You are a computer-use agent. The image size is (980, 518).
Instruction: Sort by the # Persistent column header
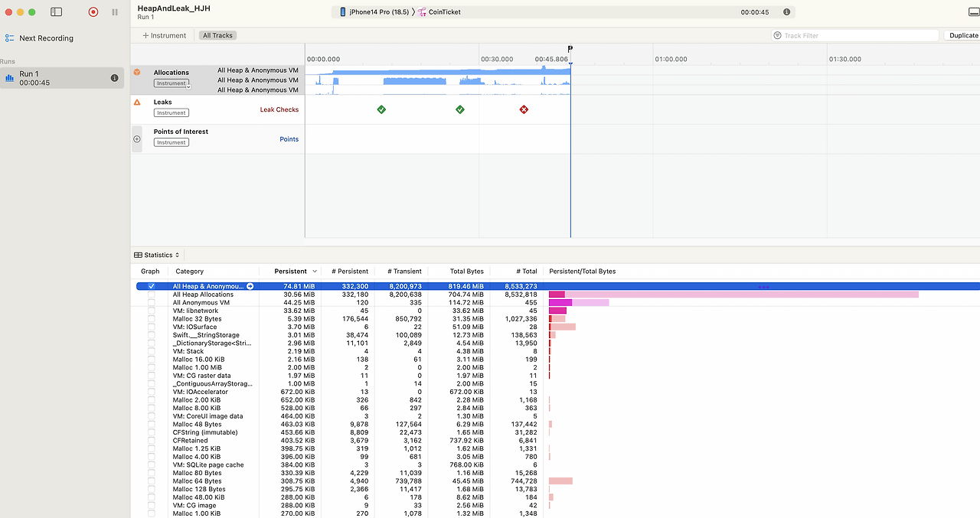[350, 271]
